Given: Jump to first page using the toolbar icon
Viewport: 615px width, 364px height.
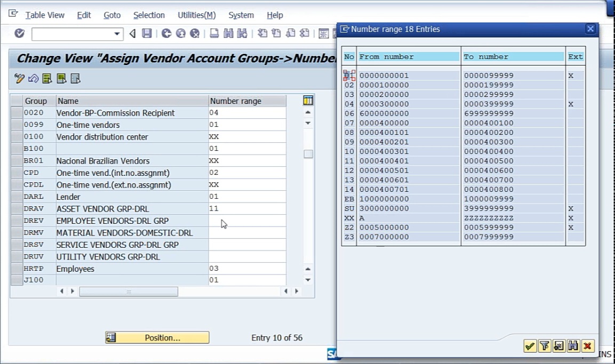Looking at the screenshot, I should pyautogui.click(x=262, y=34).
